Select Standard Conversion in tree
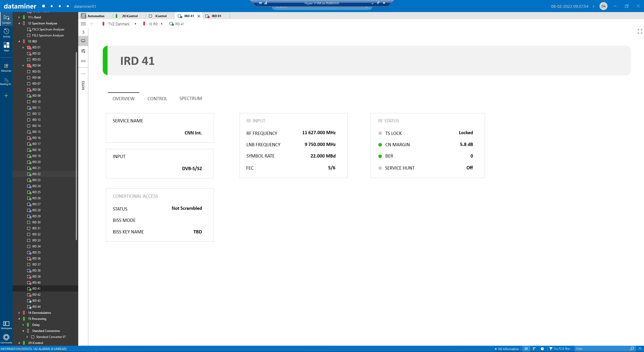The height and width of the screenshot is (352, 644). pyautogui.click(x=46, y=331)
